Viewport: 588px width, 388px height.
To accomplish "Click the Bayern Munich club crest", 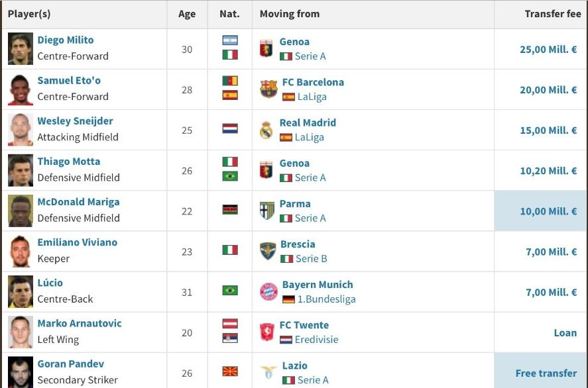I will tap(268, 291).
